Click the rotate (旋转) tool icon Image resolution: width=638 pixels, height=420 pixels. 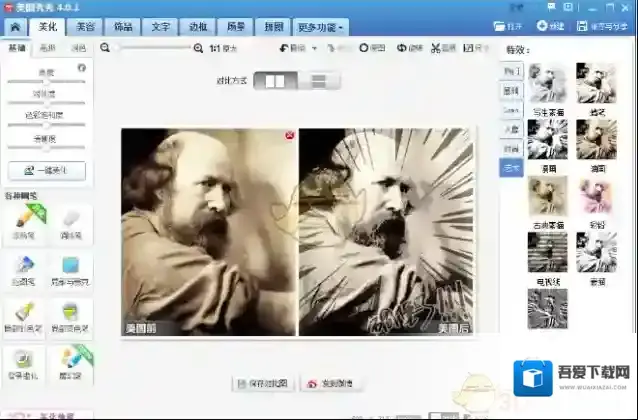click(x=403, y=47)
